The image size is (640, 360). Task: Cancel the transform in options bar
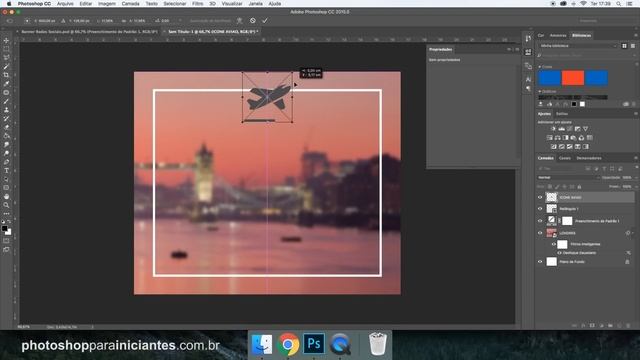pos(253,20)
